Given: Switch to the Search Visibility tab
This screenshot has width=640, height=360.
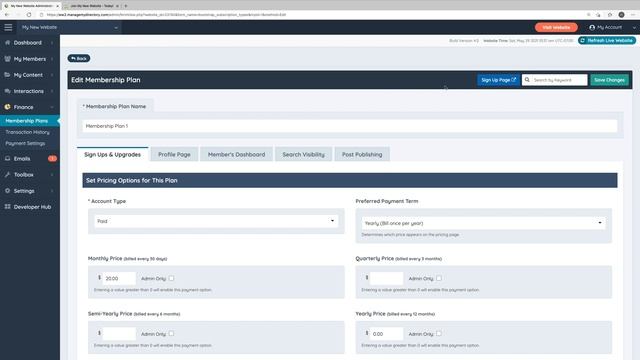Looking at the screenshot, I should pyautogui.click(x=304, y=154).
